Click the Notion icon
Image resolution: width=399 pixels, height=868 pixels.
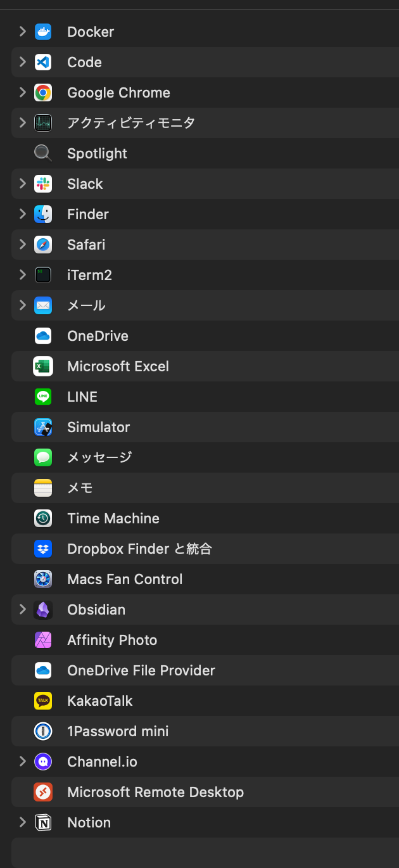coord(43,822)
